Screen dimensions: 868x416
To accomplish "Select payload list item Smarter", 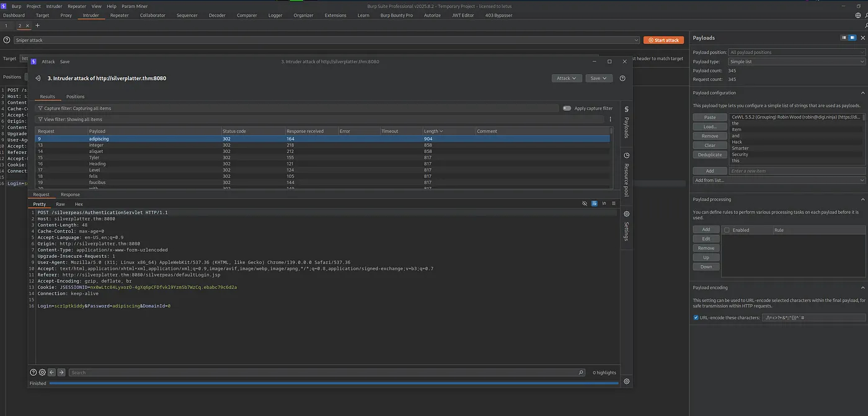I will pos(797,148).
